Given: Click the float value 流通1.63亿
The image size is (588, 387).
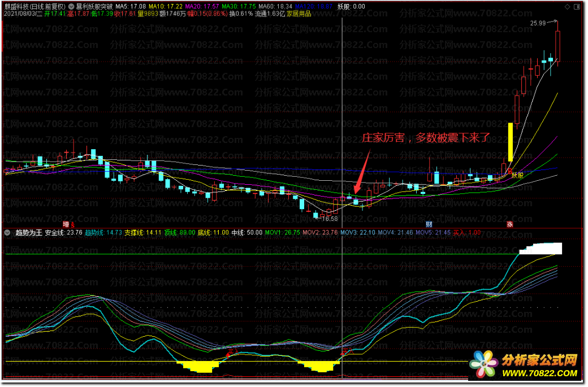Looking at the screenshot, I should coord(270,14).
